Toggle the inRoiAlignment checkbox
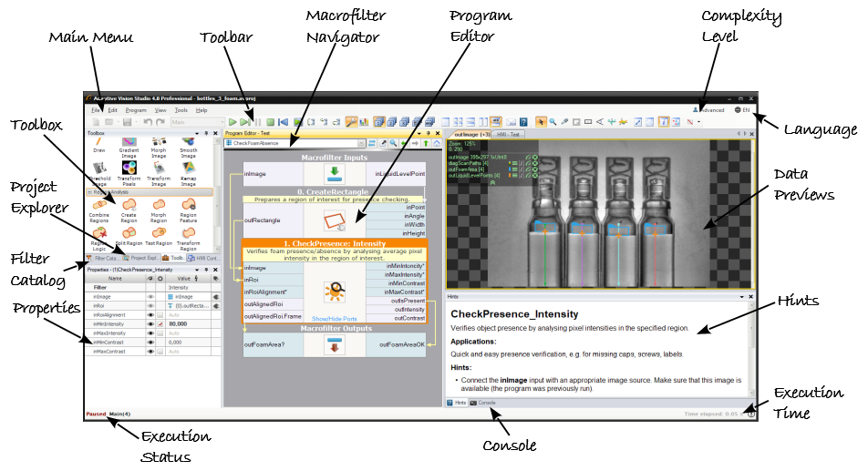 160,314
